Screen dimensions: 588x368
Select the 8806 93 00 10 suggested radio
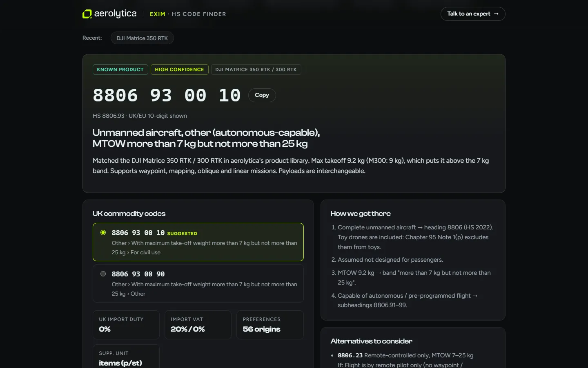point(103,233)
